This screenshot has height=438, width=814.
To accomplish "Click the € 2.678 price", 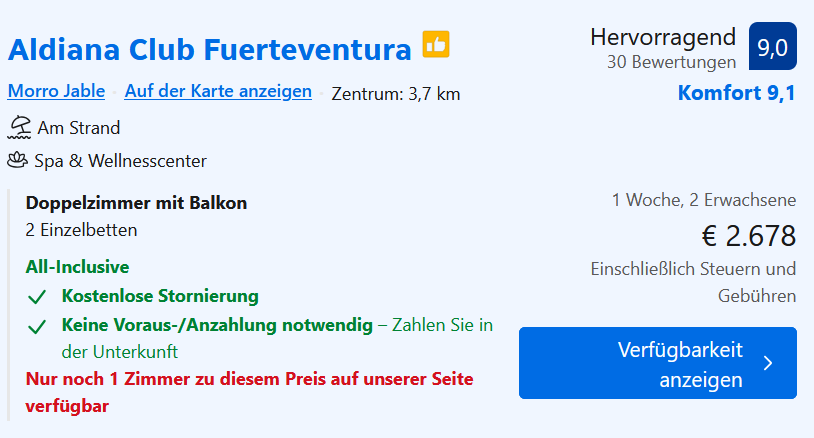I will (748, 236).
